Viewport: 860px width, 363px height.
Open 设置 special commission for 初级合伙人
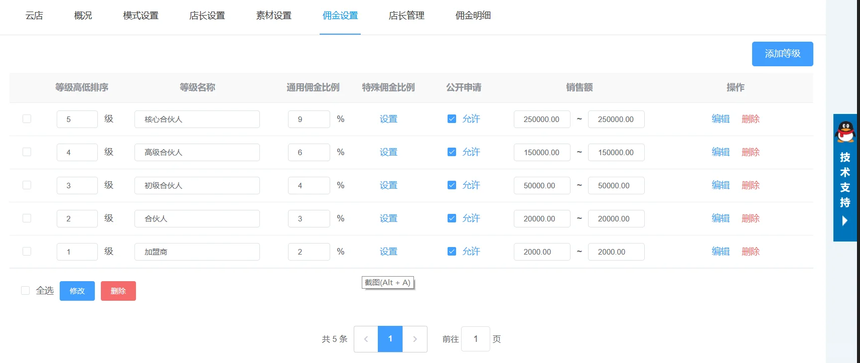388,185
